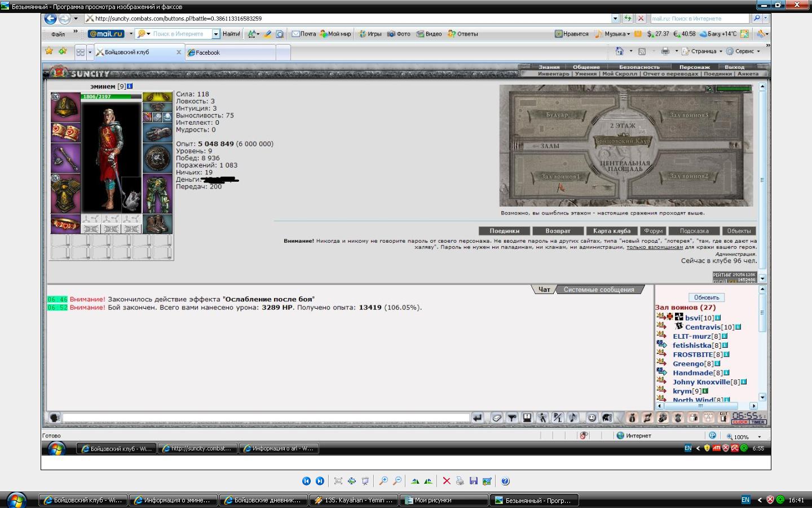Click the metal gauntlets equipment slot
The height and width of the screenshot is (508, 812).
click(x=157, y=133)
